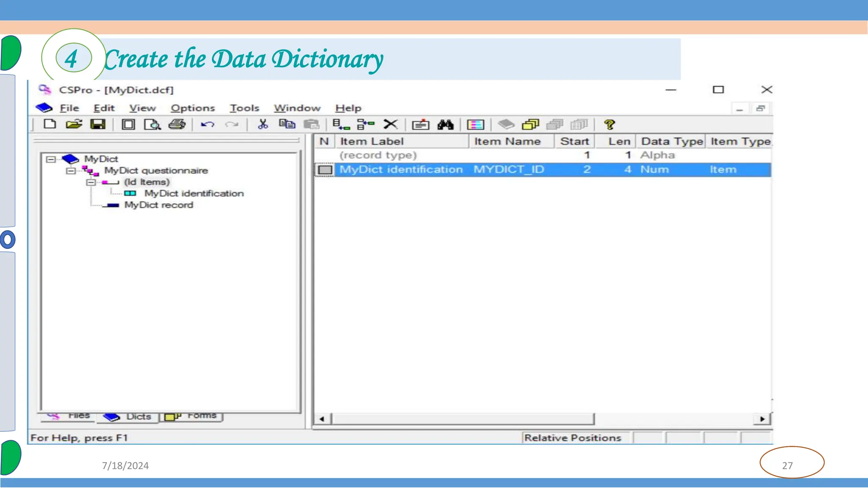868x488 pixels.
Task: Open the Edit menu
Action: tap(104, 108)
